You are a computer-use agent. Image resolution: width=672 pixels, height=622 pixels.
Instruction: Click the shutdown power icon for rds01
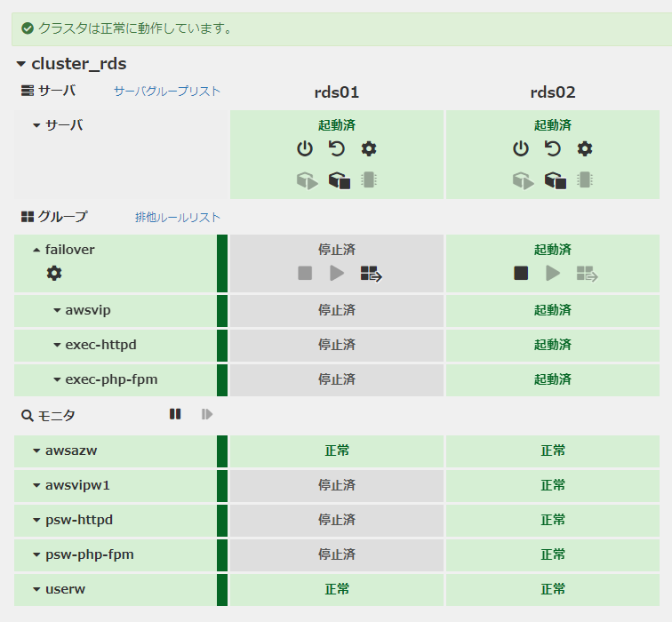coord(305,149)
